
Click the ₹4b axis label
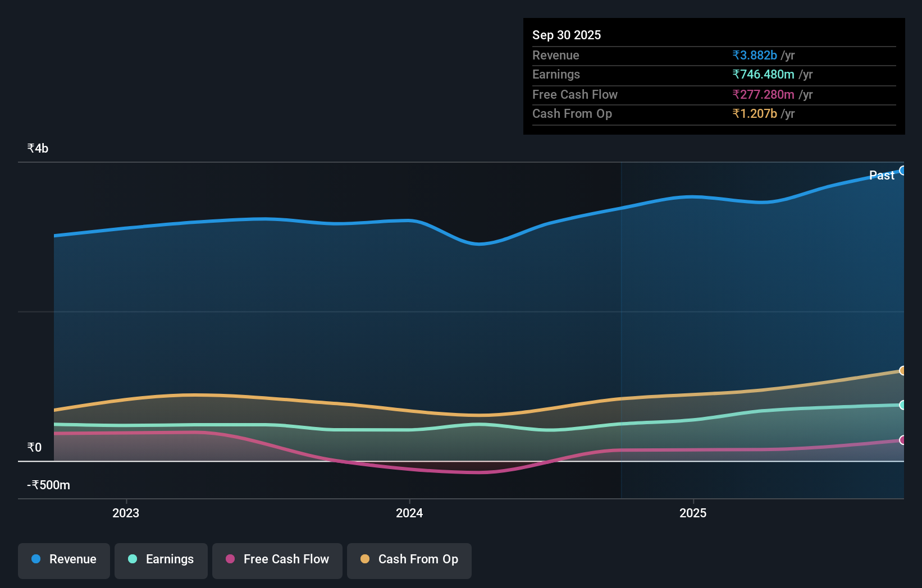point(38,148)
